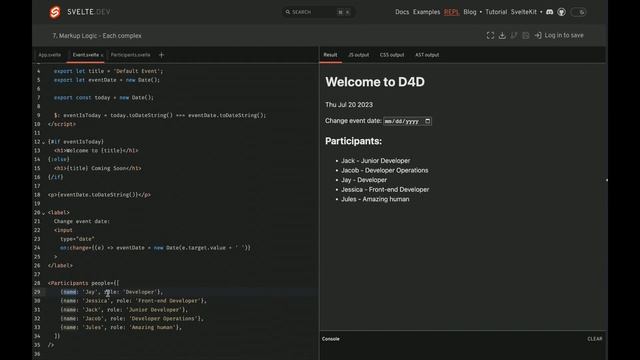
Task: Open the Blog link
Action: [470, 12]
